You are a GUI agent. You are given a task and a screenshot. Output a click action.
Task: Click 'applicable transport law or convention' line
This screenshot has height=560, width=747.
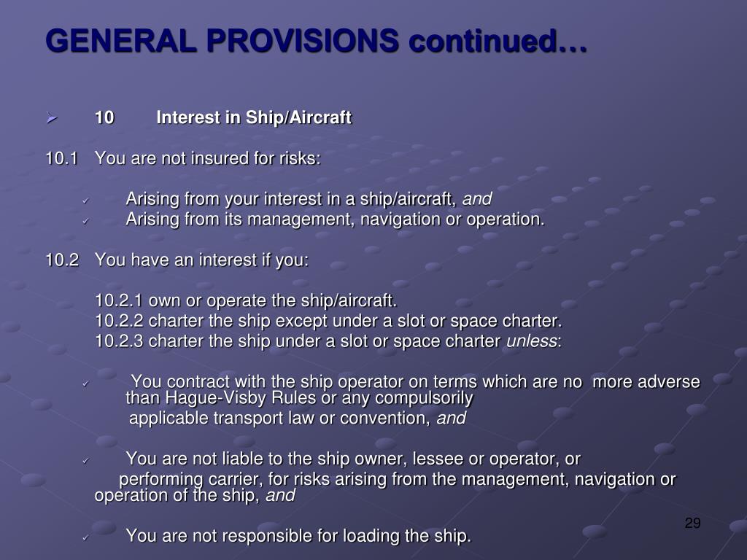pos(298,418)
